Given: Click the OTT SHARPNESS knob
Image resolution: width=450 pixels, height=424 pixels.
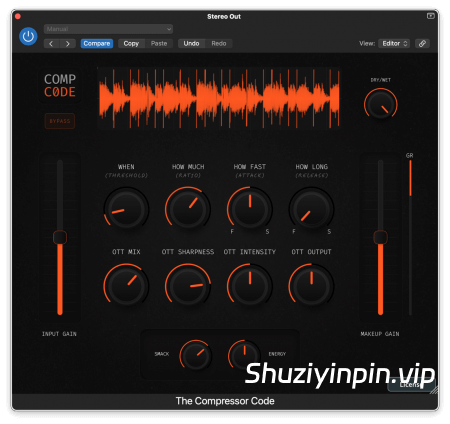Looking at the screenshot, I should pos(188,286).
